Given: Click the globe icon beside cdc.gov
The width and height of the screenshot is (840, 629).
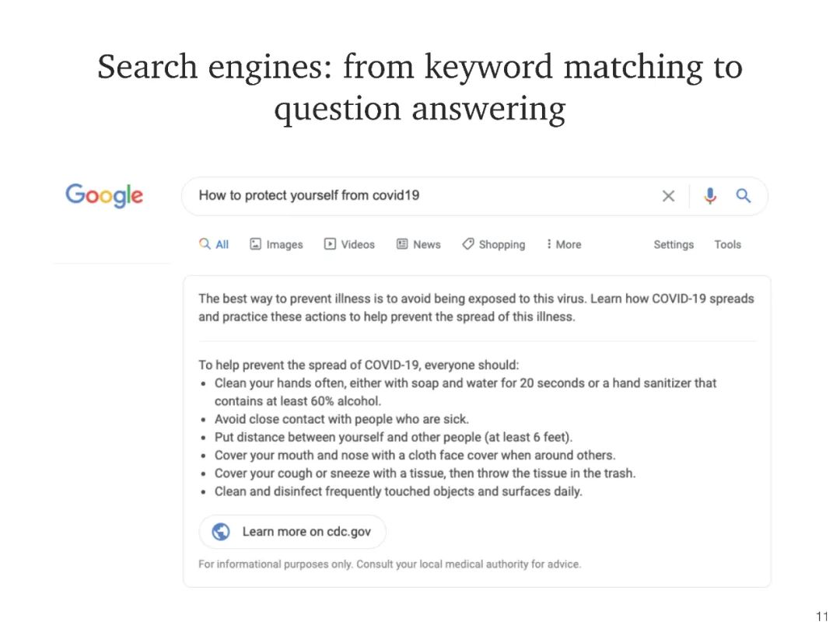Looking at the screenshot, I should point(221,532).
